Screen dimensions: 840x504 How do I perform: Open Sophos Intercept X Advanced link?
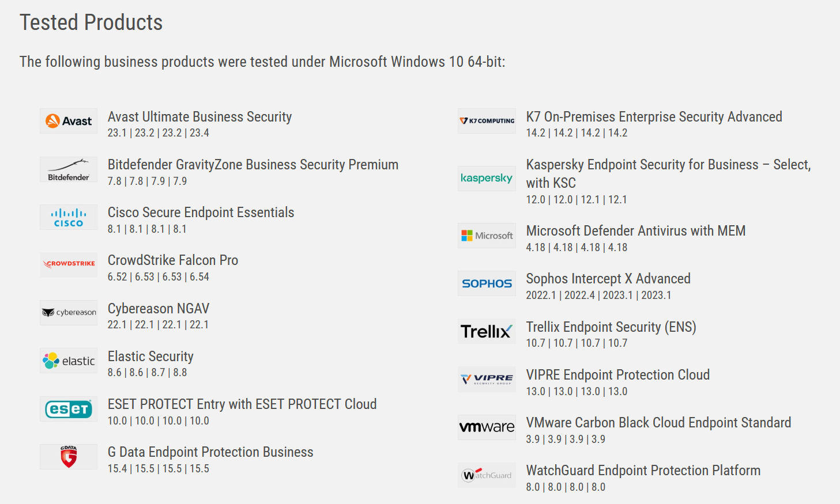[x=608, y=279]
